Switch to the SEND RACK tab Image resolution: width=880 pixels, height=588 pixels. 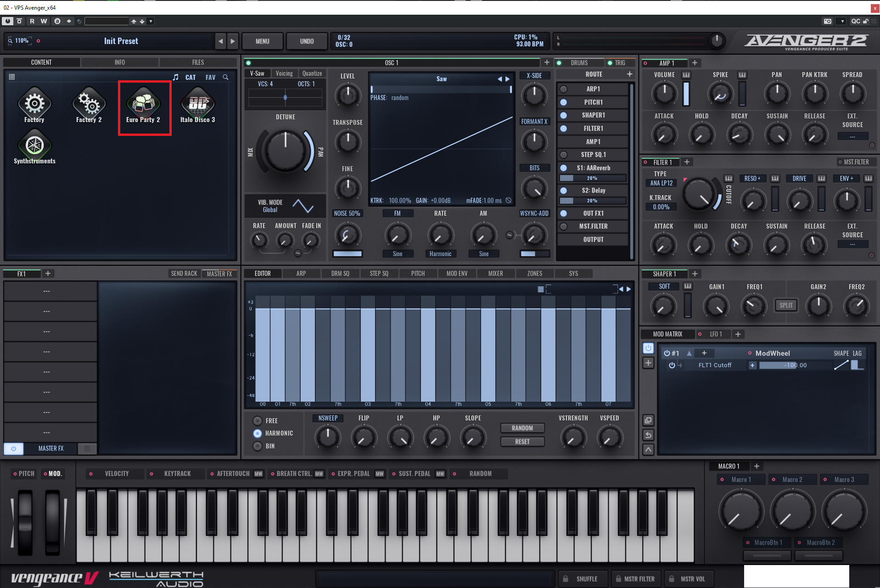184,274
